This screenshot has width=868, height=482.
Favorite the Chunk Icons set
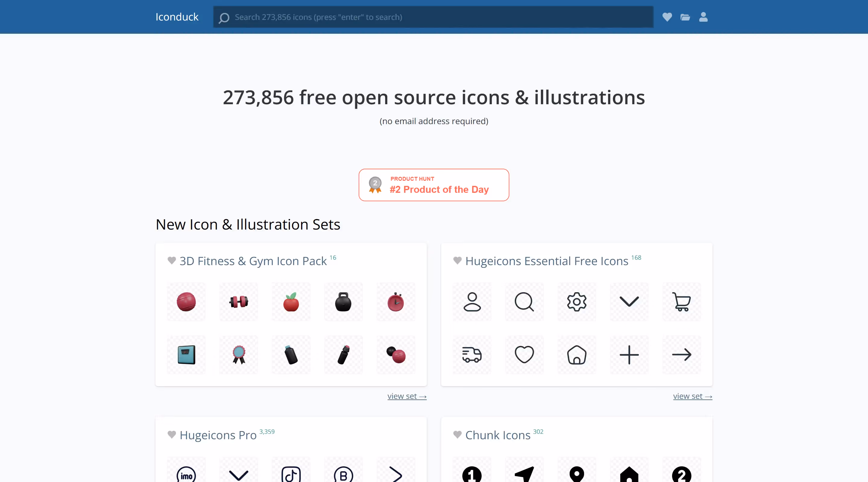pyautogui.click(x=458, y=434)
